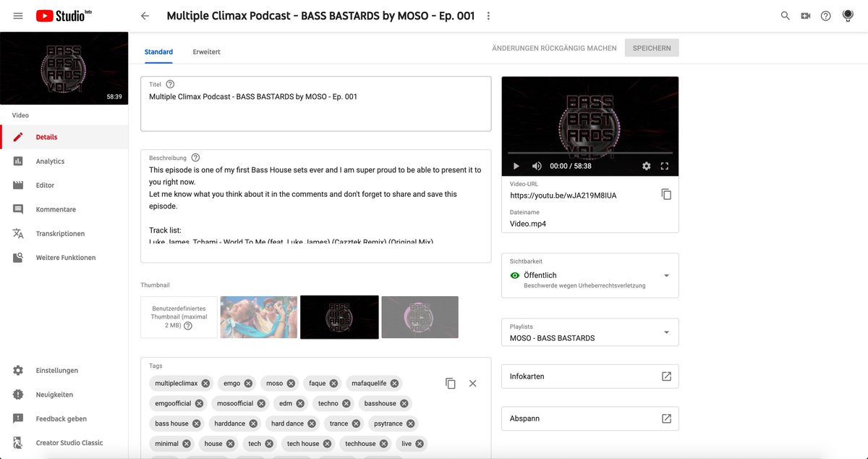Select the dark Bass Bastards thumbnail
This screenshot has width=868, height=459.
coord(339,317)
